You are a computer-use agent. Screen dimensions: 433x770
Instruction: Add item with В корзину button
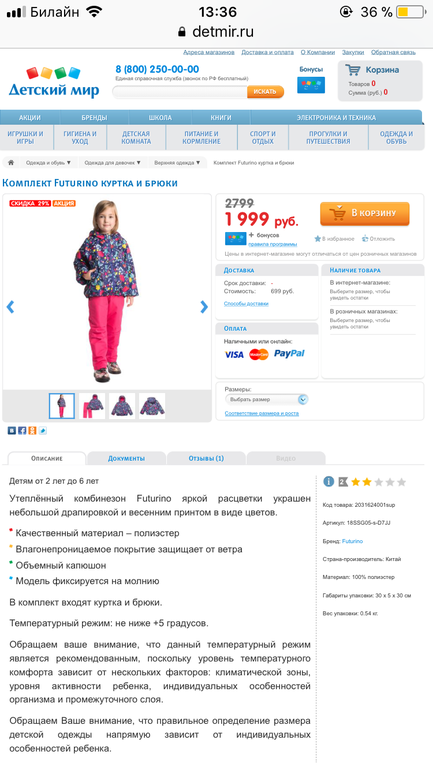coord(365,214)
